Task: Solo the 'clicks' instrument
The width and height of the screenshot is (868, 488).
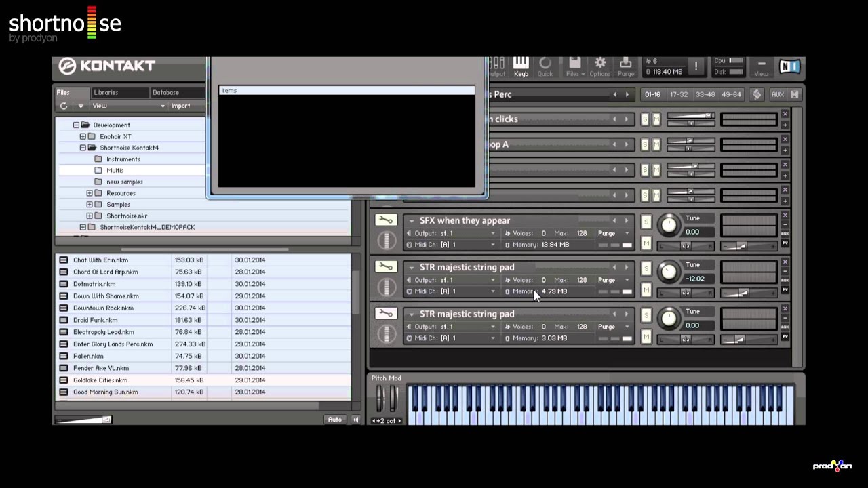Action: [646, 119]
